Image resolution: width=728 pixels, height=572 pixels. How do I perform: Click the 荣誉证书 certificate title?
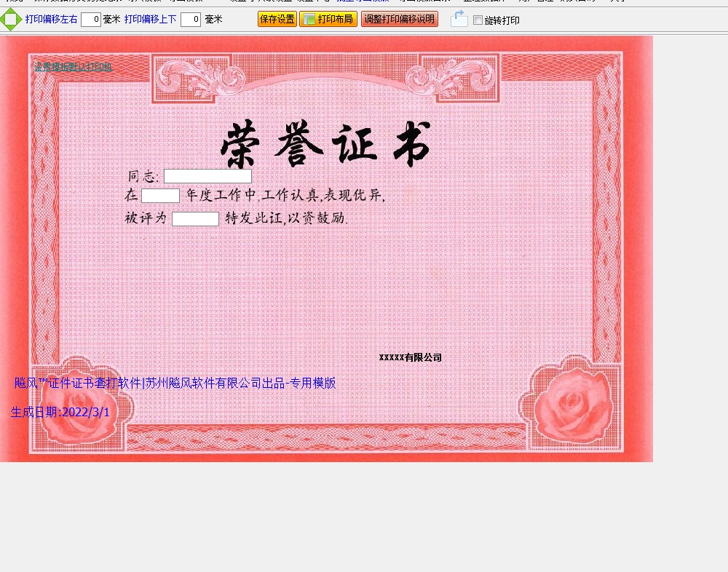pos(325,144)
